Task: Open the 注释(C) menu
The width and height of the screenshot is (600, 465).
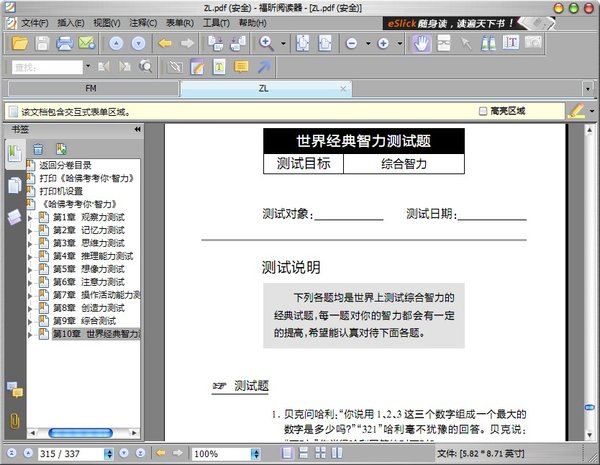Action: click(x=143, y=23)
